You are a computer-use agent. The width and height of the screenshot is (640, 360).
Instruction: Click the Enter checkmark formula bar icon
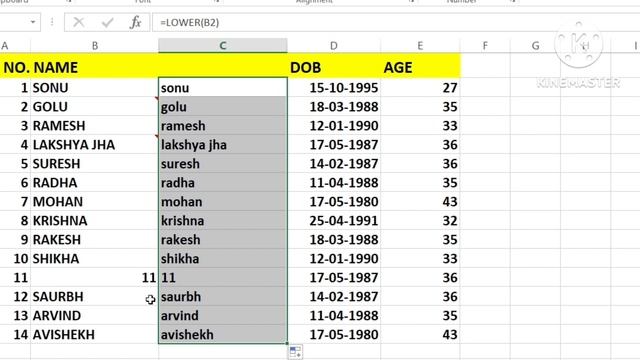click(x=107, y=22)
